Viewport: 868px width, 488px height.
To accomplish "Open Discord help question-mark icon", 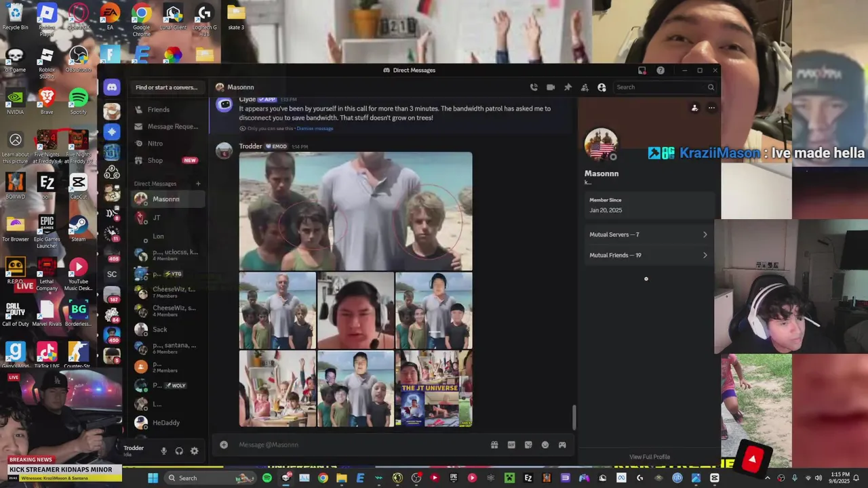I will (660, 70).
